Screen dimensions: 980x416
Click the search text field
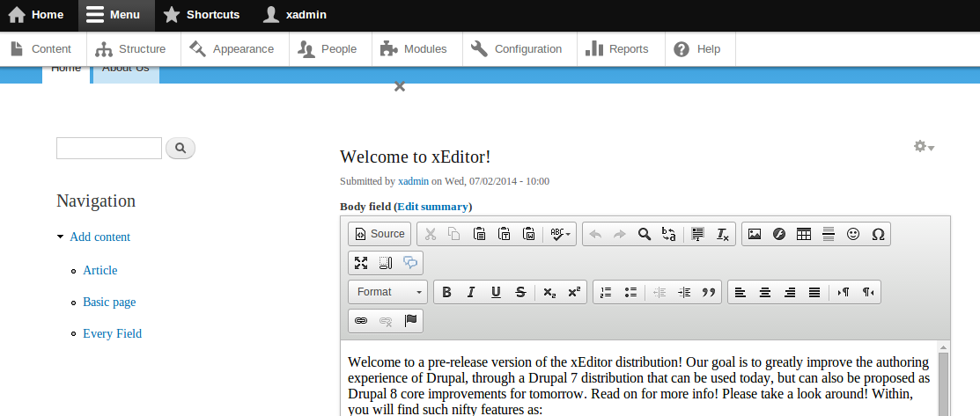click(109, 148)
